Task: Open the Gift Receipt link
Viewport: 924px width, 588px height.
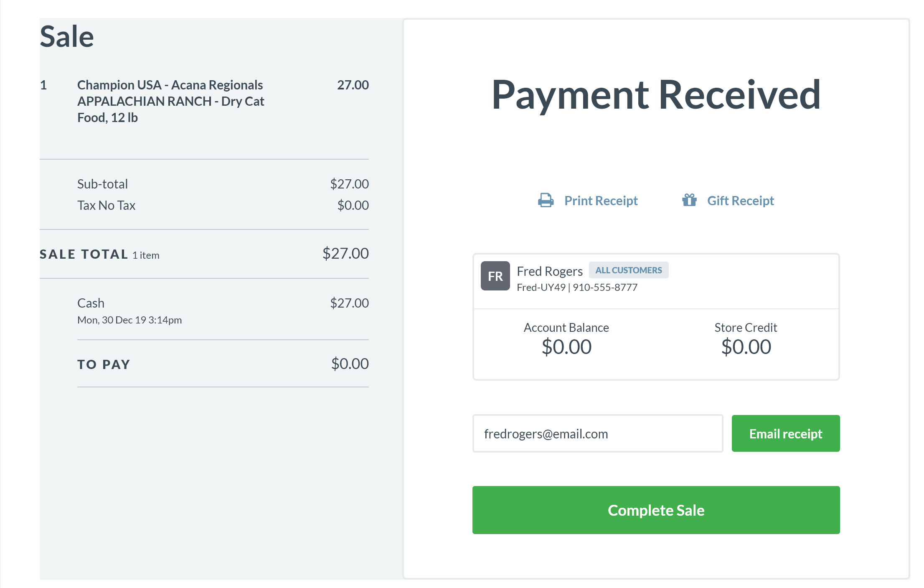Action: click(x=740, y=201)
